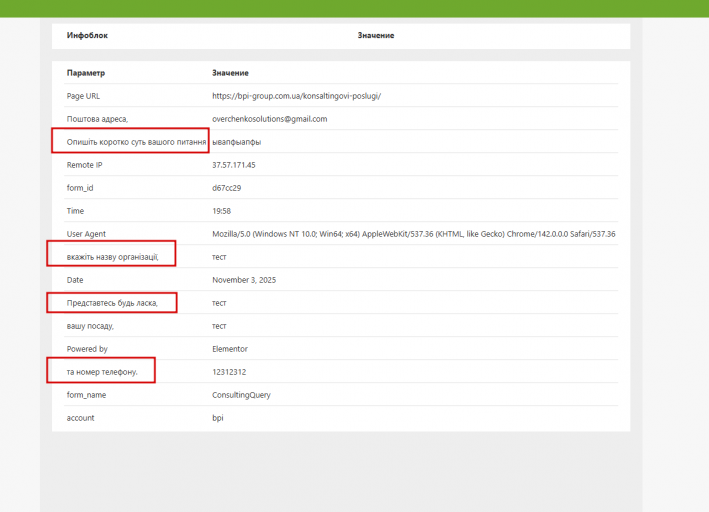709x512 pixels.
Task: Click the 'account' parameter label
Action: point(80,418)
